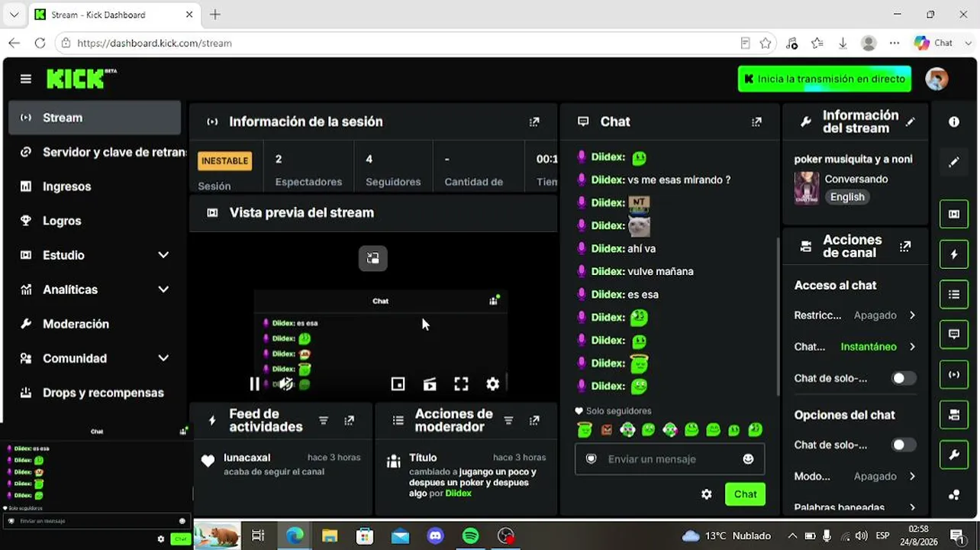Enable picture-in-picture for stream preview
The height and width of the screenshot is (550, 980).
point(398,384)
